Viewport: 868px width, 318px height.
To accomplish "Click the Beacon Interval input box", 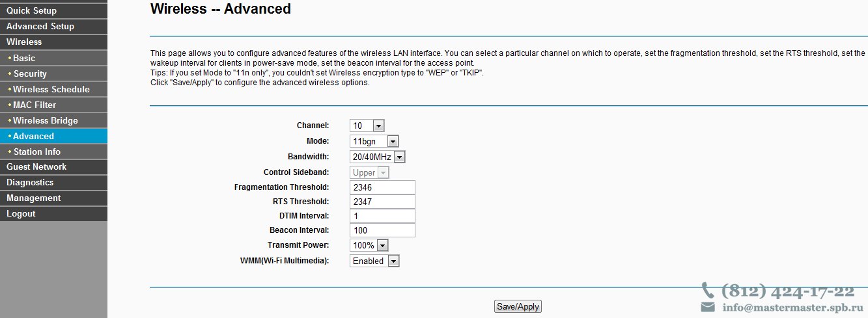I will click(382, 230).
